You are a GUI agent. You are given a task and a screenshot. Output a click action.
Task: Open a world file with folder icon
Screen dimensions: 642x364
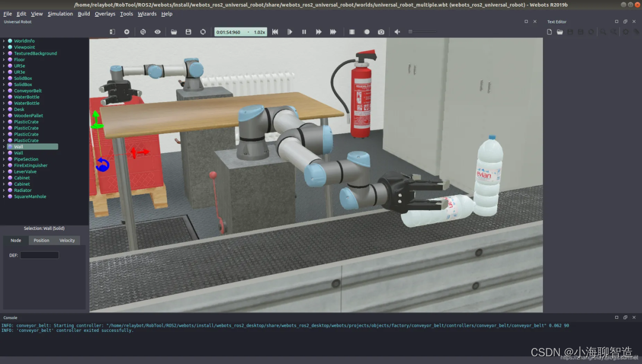(174, 32)
